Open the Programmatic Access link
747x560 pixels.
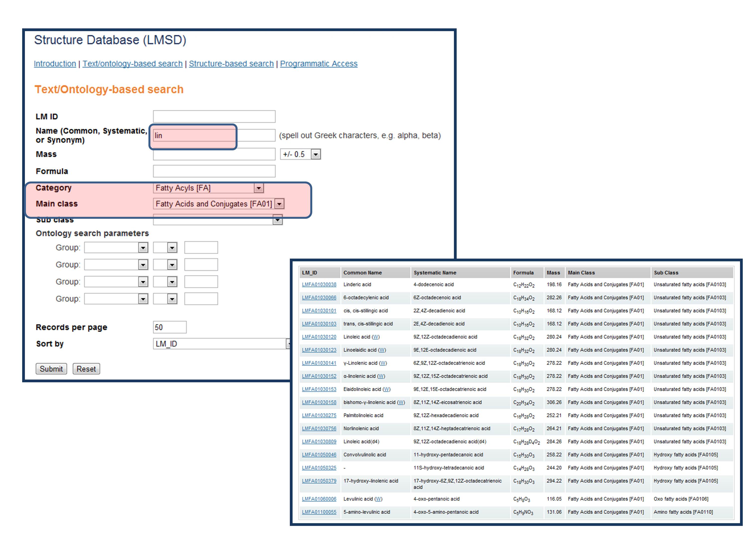coord(318,63)
